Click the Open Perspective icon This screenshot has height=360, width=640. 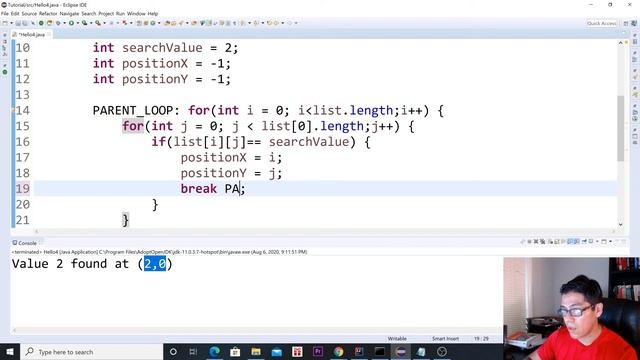pyautogui.click(x=626, y=23)
